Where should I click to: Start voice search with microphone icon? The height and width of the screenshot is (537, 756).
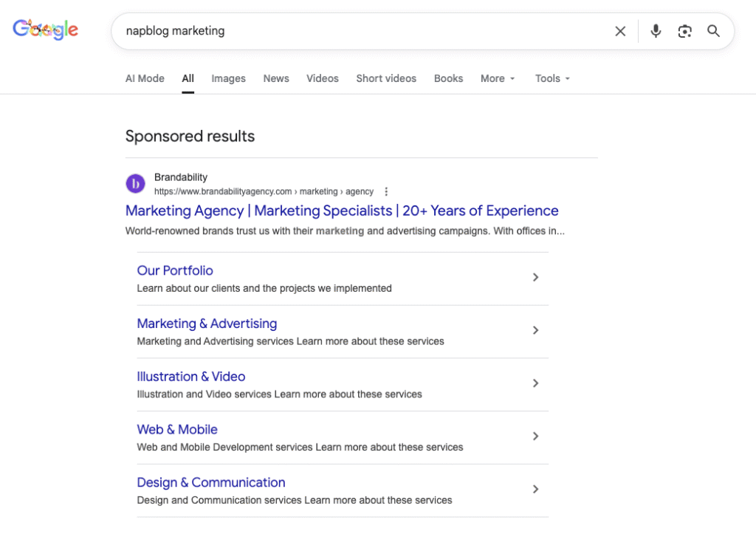click(656, 31)
